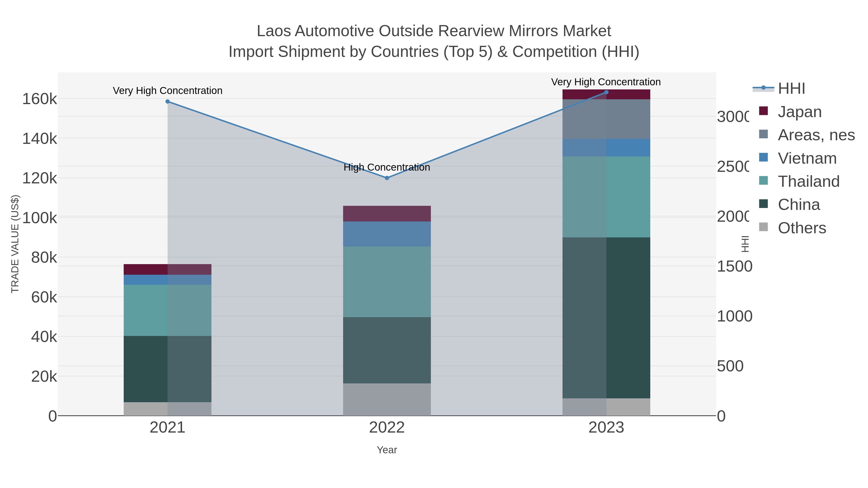
Task: Click the vertical HHI axis title
Action: point(745,244)
